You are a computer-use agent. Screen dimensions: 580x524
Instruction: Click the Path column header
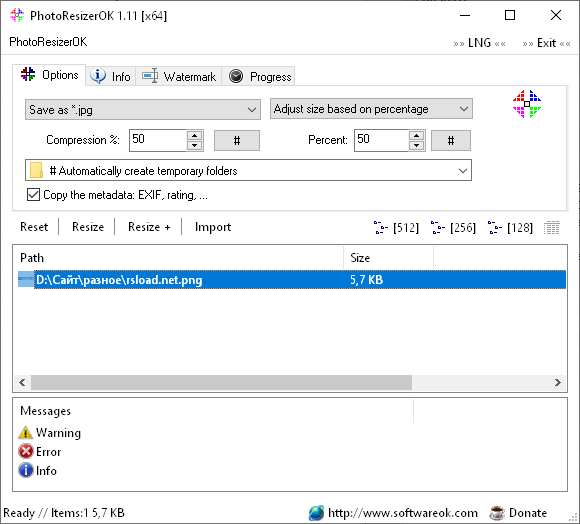click(x=179, y=258)
